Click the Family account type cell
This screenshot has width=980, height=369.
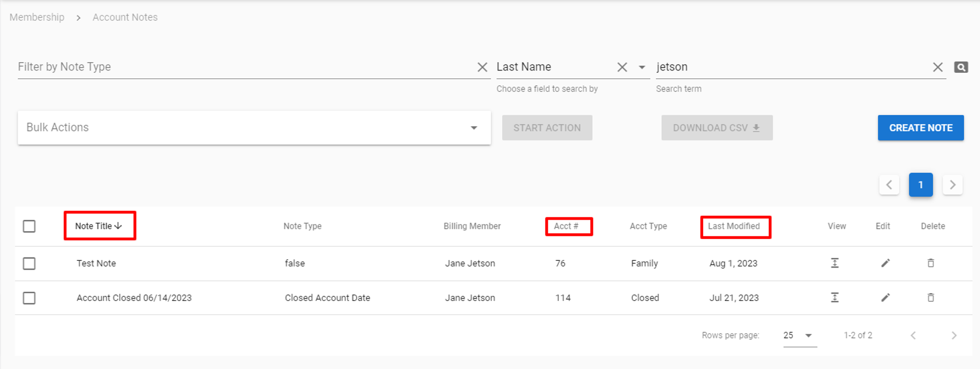pyautogui.click(x=644, y=263)
